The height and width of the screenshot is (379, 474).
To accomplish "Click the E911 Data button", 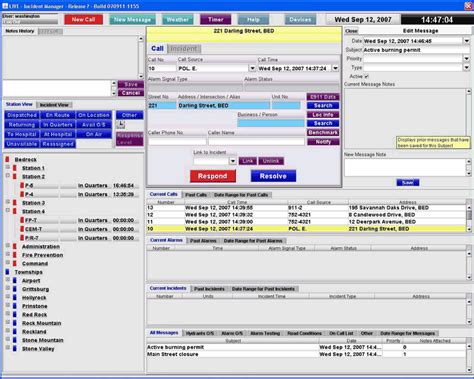I will coord(323,97).
